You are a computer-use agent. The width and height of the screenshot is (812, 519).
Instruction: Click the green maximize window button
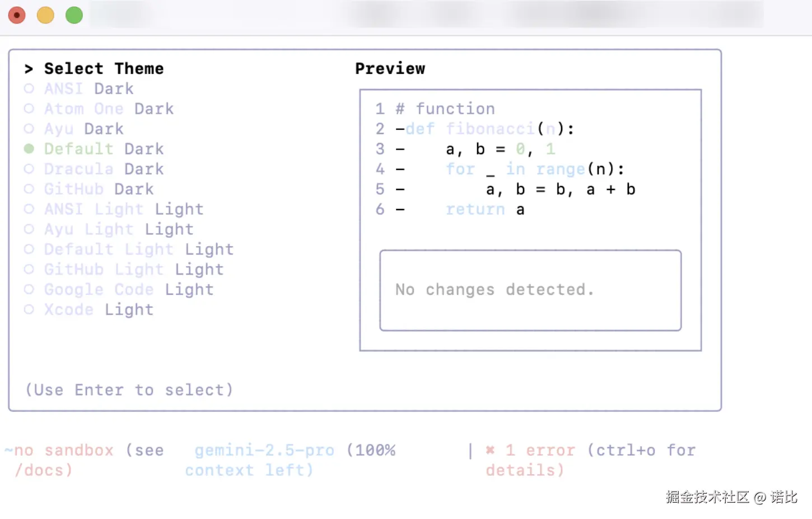[x=74, y=15]
